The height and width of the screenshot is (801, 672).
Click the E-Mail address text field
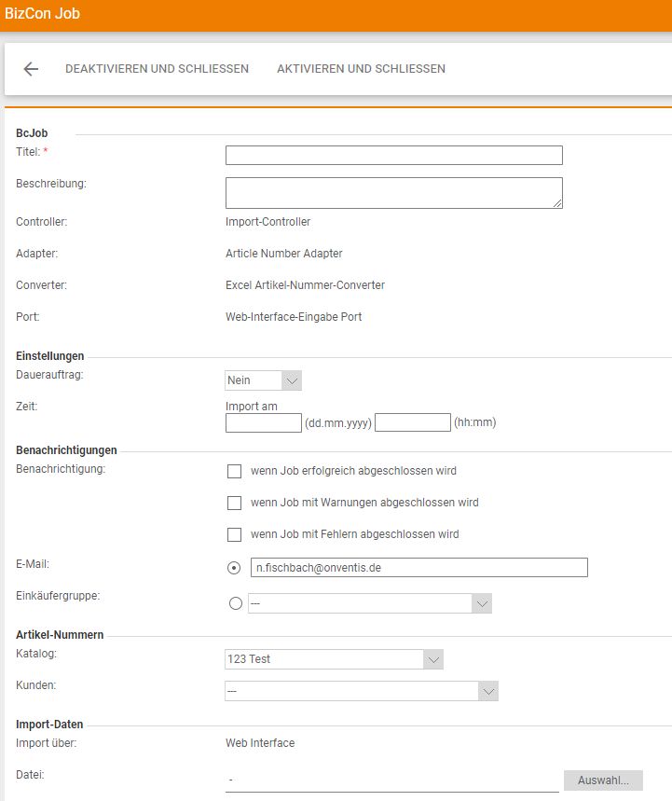[418, 568]
